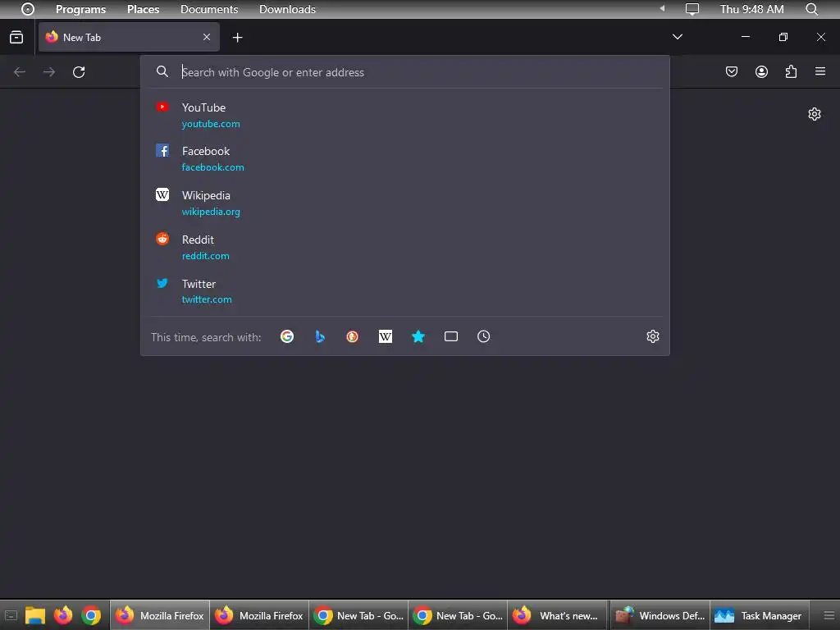The width and height of the screenshot is (840, 630).
Task: Search this time with Wikipedia engine
Action: pyautogui.click(x=386, y=336)
